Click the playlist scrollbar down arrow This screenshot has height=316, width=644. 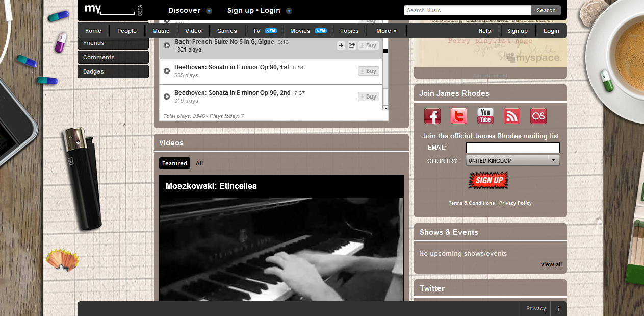tap(385, 108)
